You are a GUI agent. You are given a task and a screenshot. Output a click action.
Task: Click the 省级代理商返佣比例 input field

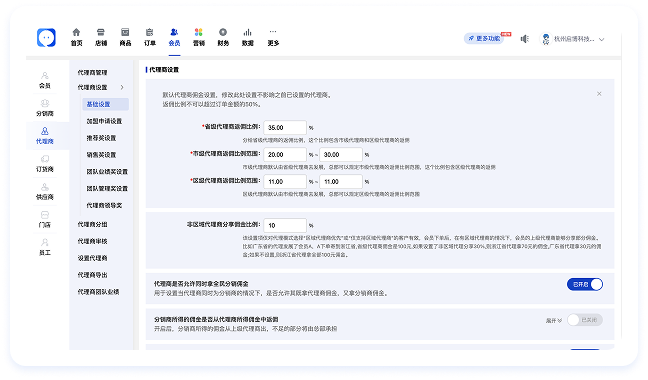click(x=285, y=128)
